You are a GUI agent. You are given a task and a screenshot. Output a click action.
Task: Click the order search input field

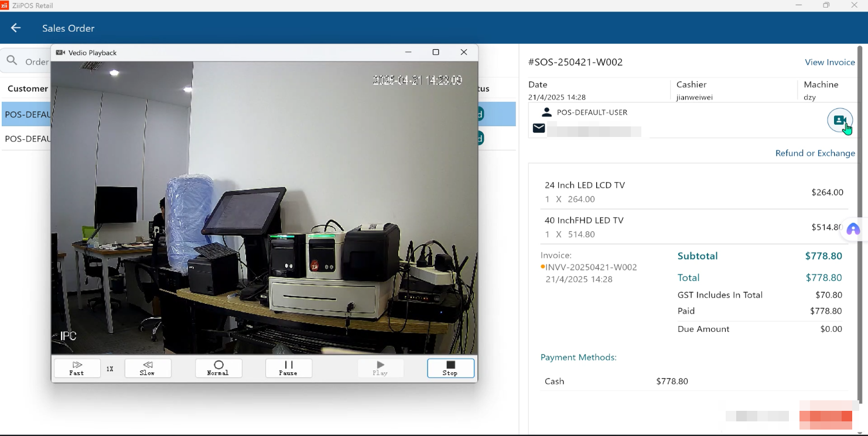coord(36,61)
